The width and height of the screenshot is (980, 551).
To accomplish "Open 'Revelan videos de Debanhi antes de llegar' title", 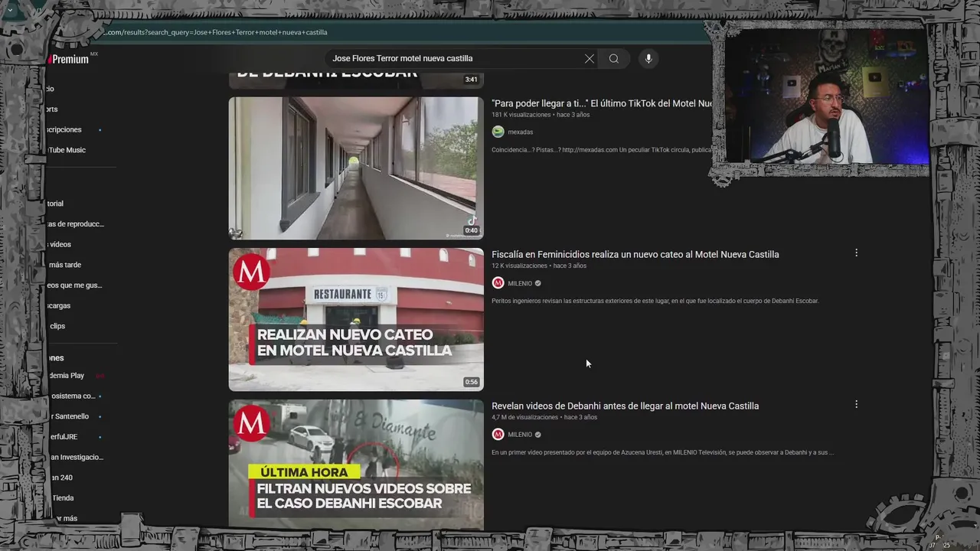I will 626,406.
